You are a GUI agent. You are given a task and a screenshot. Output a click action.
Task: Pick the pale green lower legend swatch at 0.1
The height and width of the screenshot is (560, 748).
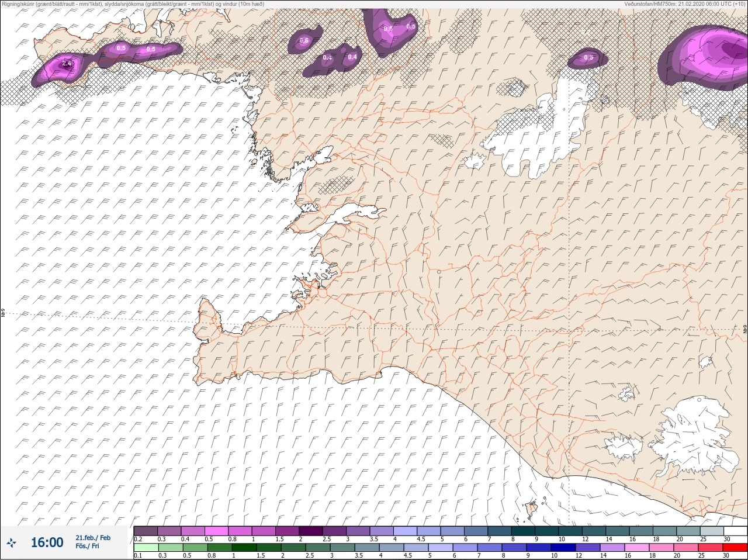[146, 548]
